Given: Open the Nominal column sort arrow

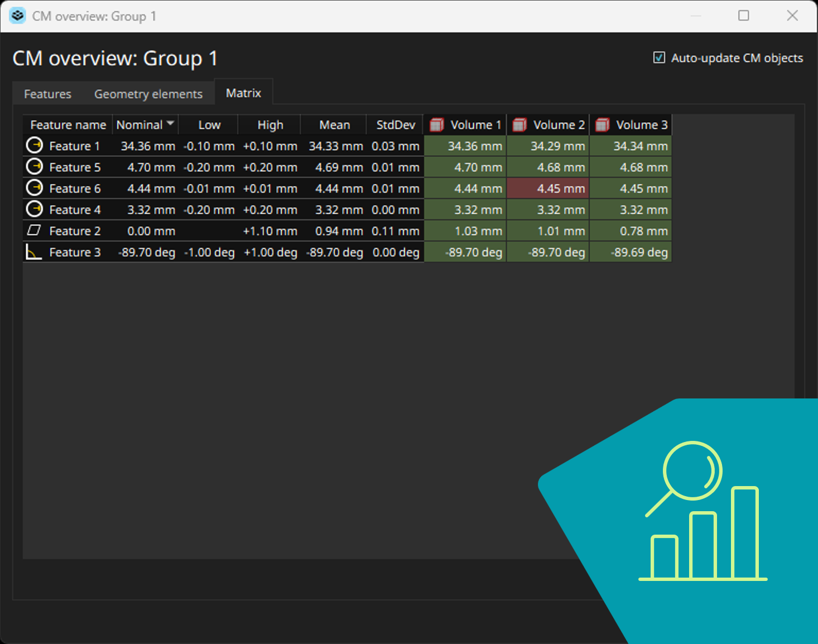Looking at the screenshot, I should 170,123.
